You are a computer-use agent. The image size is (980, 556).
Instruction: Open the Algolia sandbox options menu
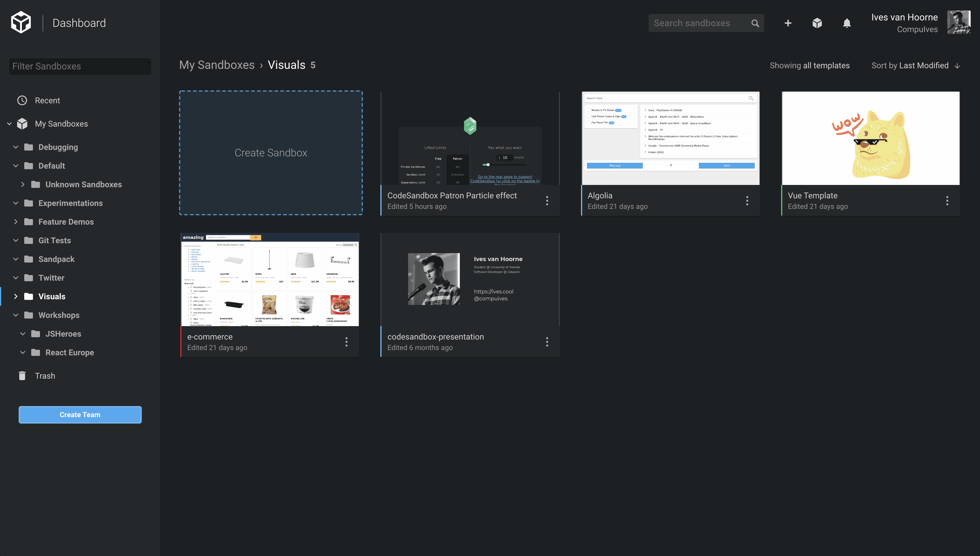tap(747, 200)
